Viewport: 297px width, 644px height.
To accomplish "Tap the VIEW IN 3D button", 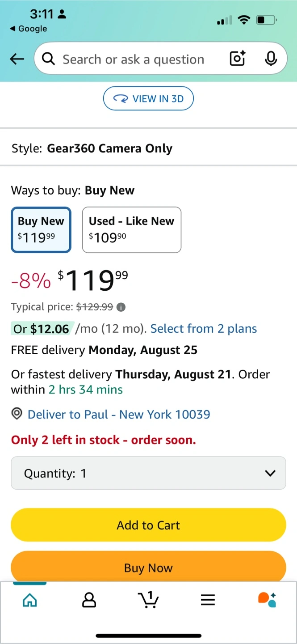I will tap(148, 98).
